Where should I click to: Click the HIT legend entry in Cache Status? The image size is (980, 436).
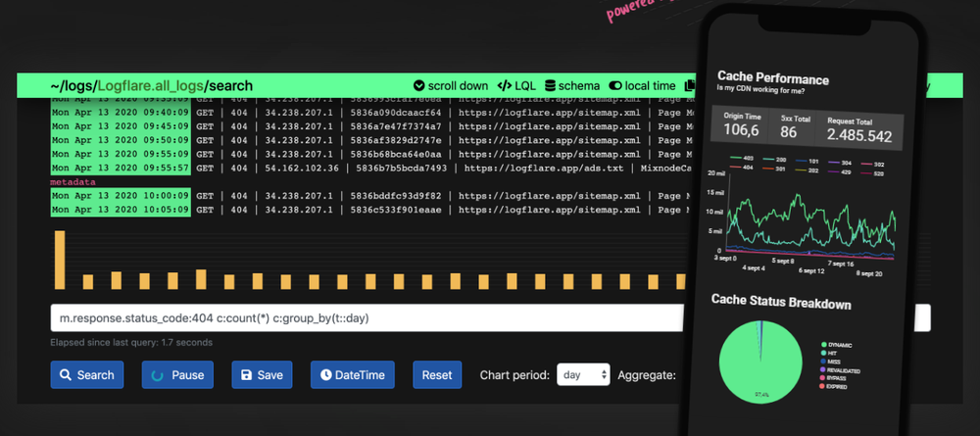(829, 353)
